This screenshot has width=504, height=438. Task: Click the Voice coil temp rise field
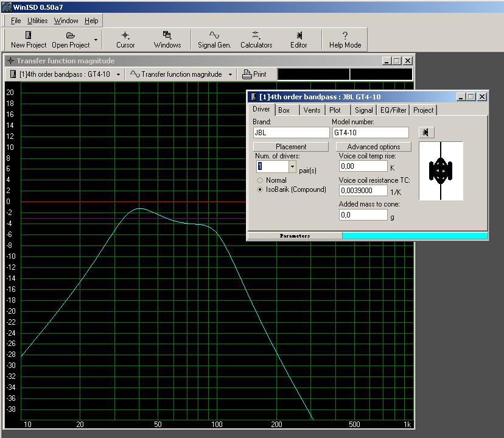coord(363,166)
